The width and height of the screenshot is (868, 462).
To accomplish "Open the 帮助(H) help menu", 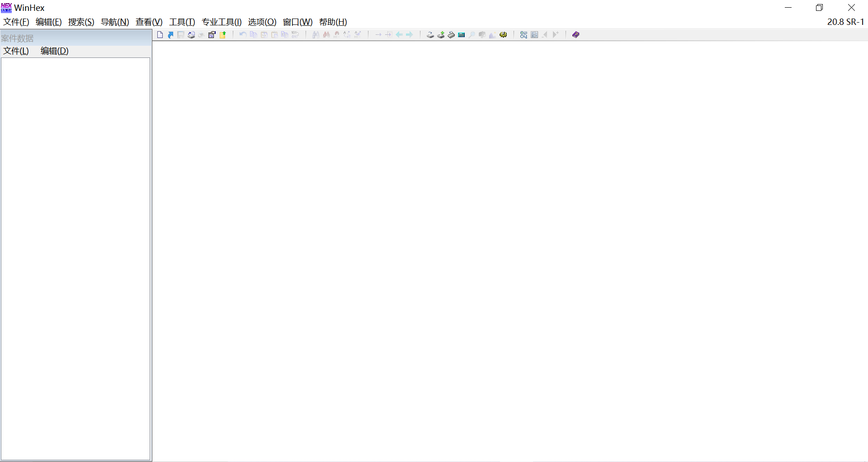I will pos(333,22).
